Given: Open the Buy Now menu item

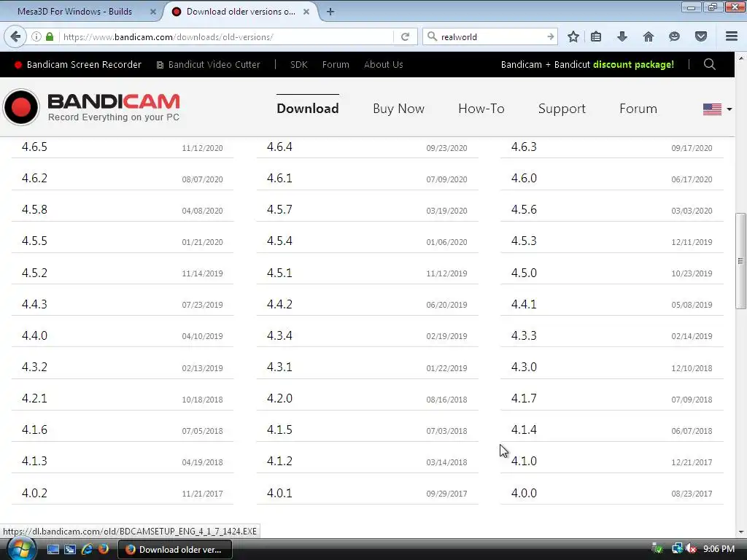Looking at the screenshot, I should (x=398, y=109).
